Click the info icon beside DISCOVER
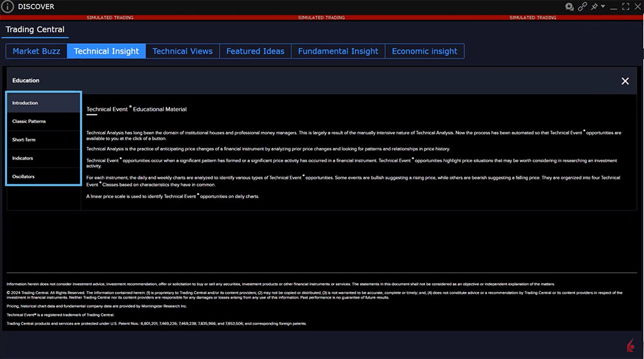Image resolution: width=644 pixels, height=359 pixels. pos(7,6)
